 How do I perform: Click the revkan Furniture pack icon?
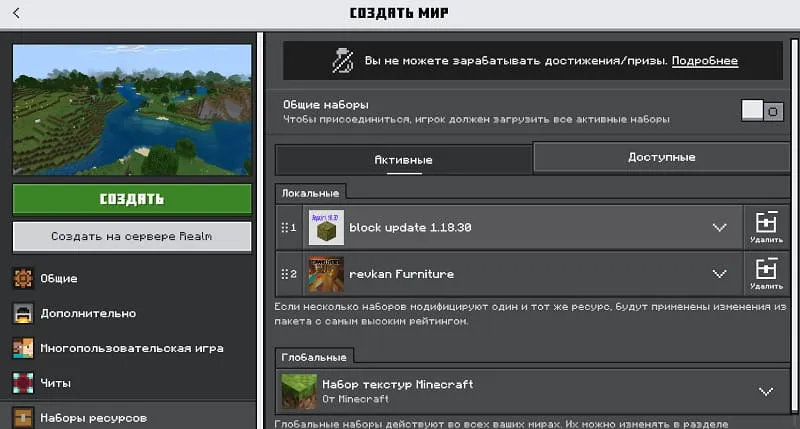[x=326, y=274]
